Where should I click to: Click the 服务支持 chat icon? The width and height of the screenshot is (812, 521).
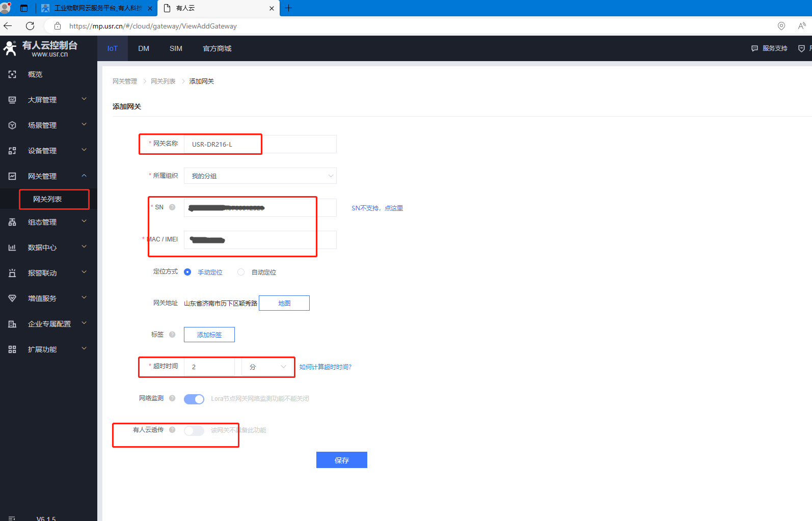point(754,48)
